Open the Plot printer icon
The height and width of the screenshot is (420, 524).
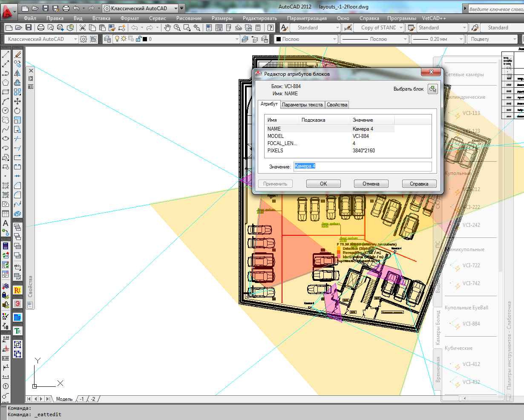pos(40,28)
